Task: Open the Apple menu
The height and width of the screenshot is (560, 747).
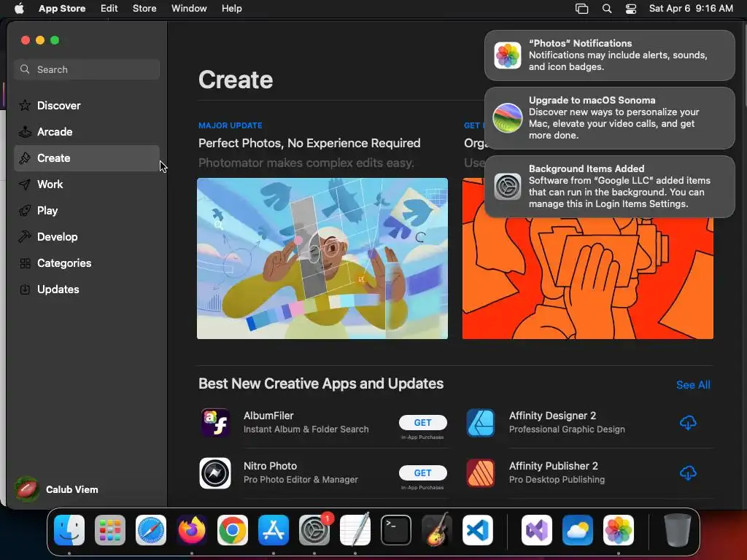Action: 19,9
